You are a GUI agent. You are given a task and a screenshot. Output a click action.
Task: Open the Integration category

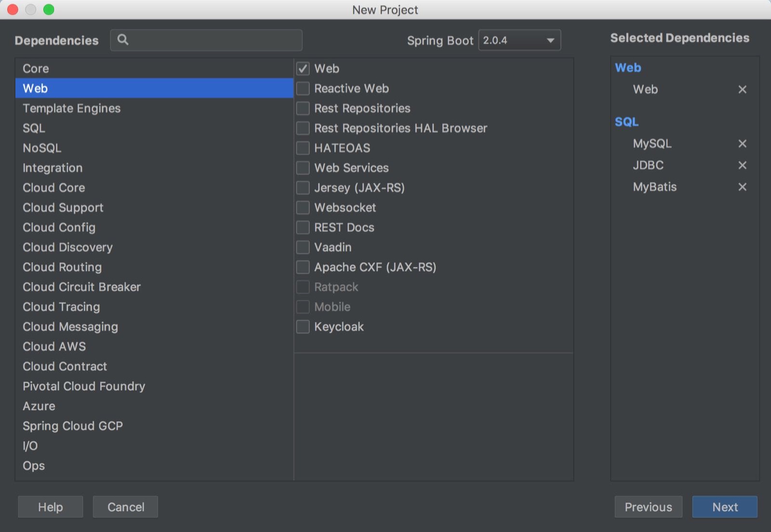[x=154, y=168]
